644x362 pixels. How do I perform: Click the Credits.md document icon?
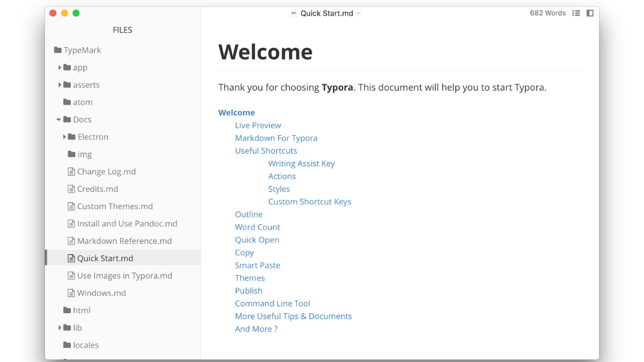[71, 189]
